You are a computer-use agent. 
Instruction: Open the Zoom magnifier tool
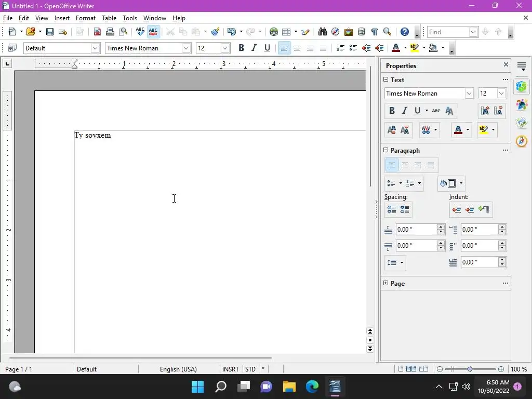387,32
